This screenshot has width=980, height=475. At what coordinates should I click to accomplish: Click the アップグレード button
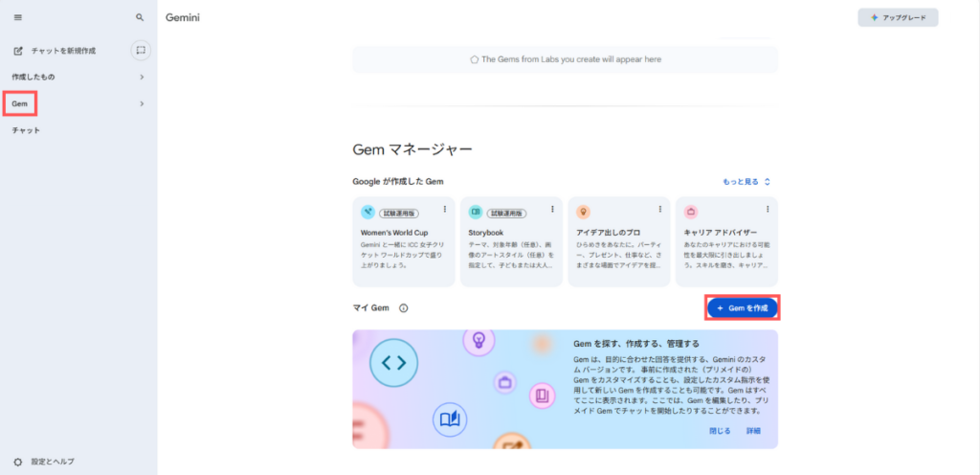(x=898, y=18)
